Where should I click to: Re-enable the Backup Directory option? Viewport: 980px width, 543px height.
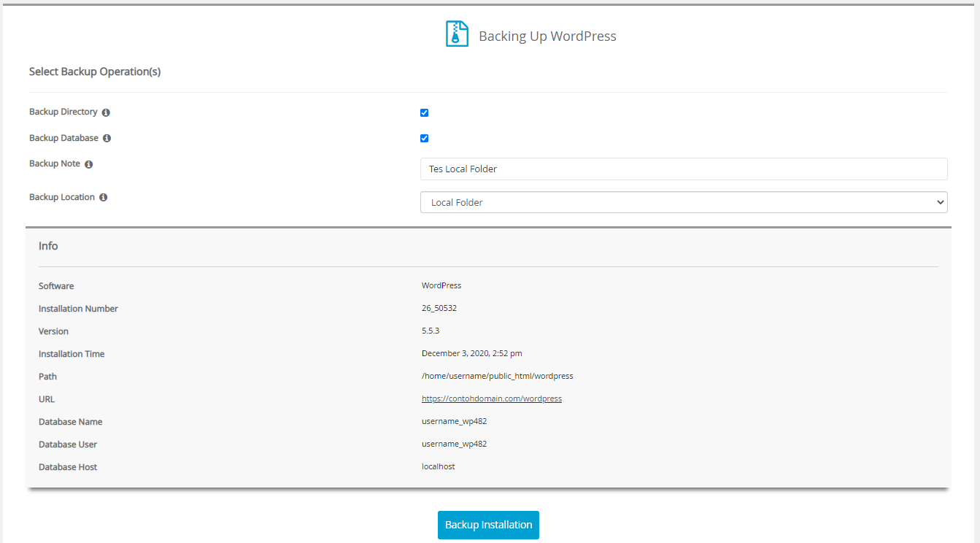click(x=424, y=112)
